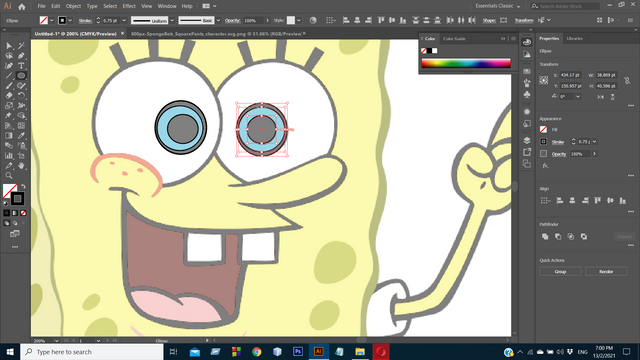Toggle Draw Normal mode
The image size is (640, 360).
7,223
